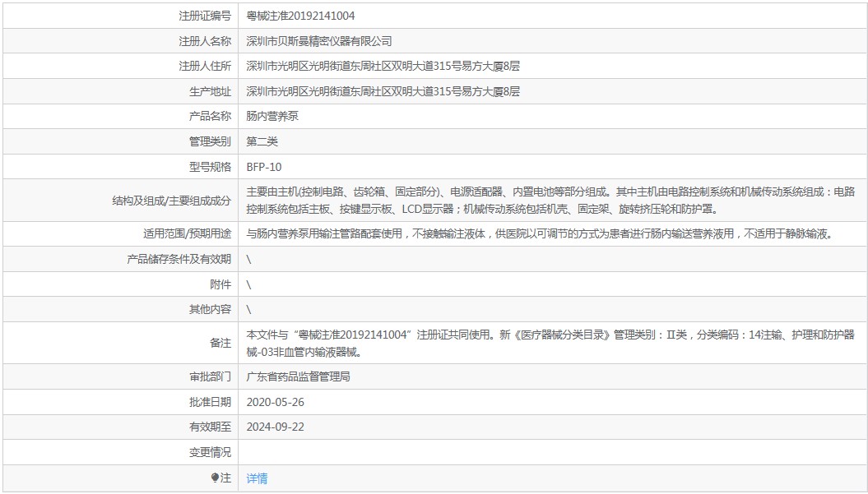Click the backslash value in 产品储存条件及有效期 row
Image resolution: width=868 pixels, height=494 pixels.
click(248, 260)
